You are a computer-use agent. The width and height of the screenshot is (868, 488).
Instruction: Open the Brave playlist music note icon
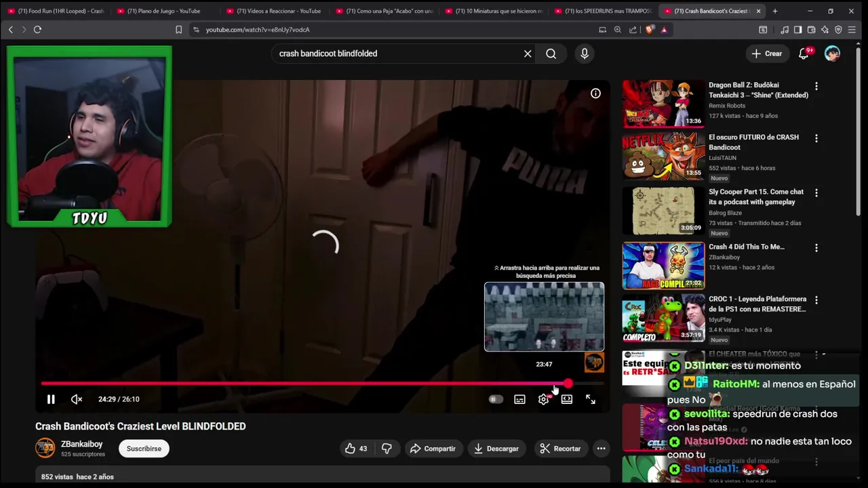pyautogui.click(x=785, y=30)
